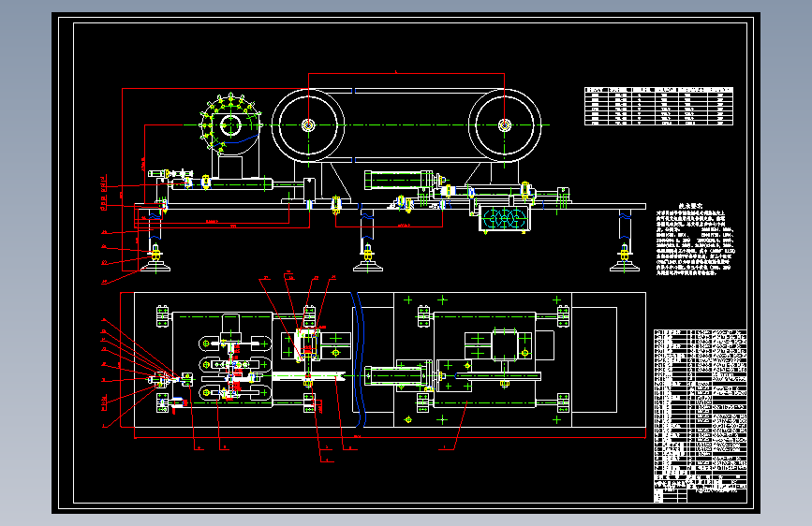Click the right large belt pulley

pyautogui.click(x=505, y=125)
